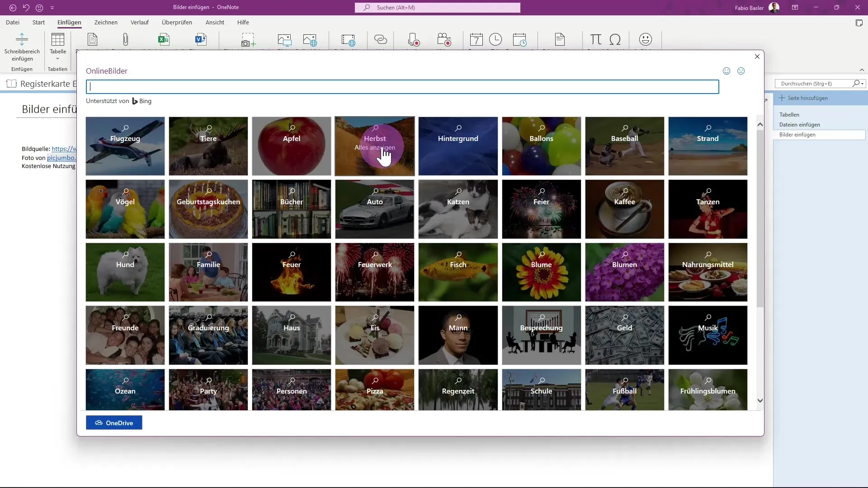Select the Bildschirmausschnitt icon

(x=247, y=40)
